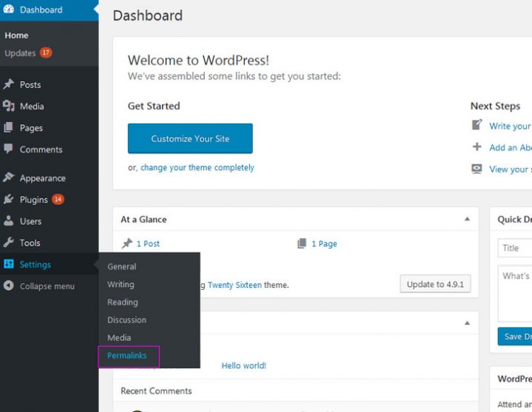Click the pushpin icon beside 1 Post

tap(127, 243)
